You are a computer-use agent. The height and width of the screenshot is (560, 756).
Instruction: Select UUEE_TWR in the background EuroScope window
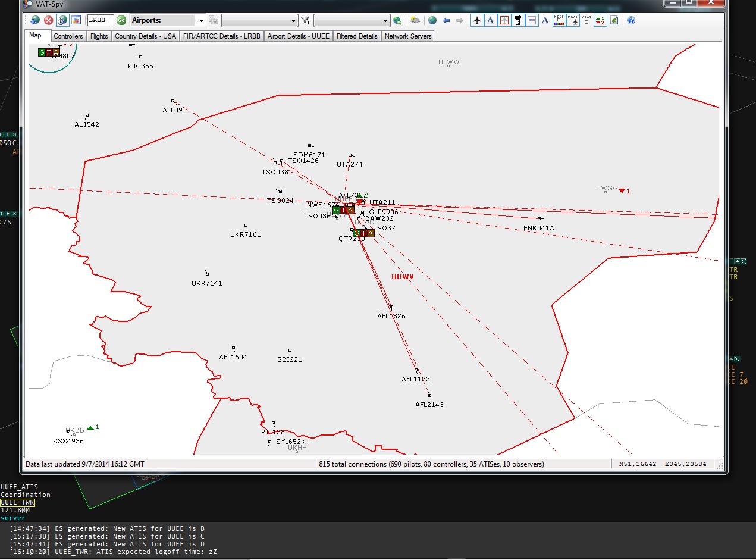pyautogui.click(x=18, y=503)
